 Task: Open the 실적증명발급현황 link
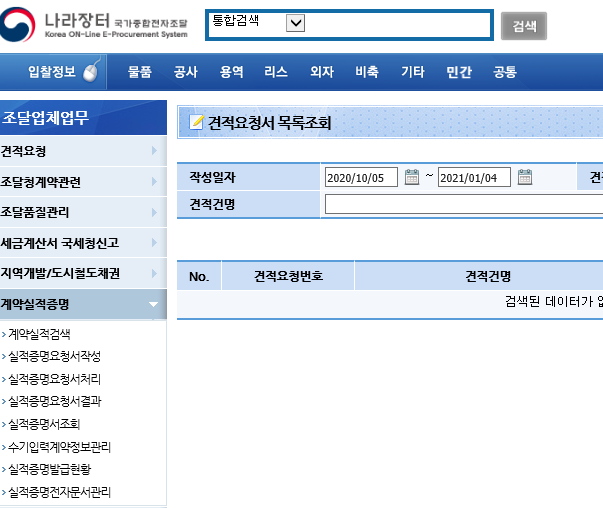click(x=50, y=469)
